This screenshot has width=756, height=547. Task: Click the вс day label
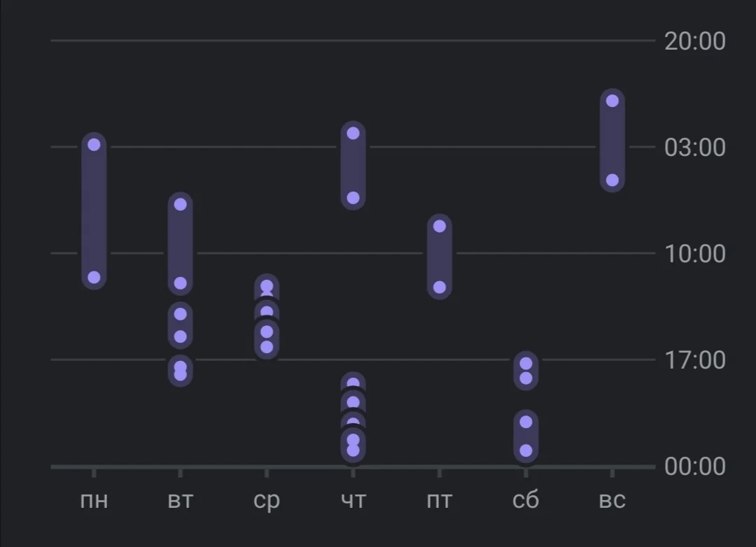point(612,501)
